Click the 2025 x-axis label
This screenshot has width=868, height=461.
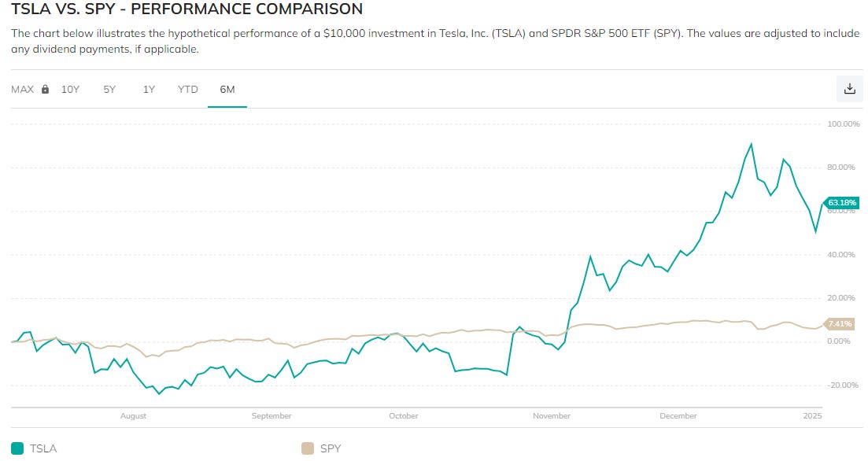pyautogui.click(x=813, y=415)
